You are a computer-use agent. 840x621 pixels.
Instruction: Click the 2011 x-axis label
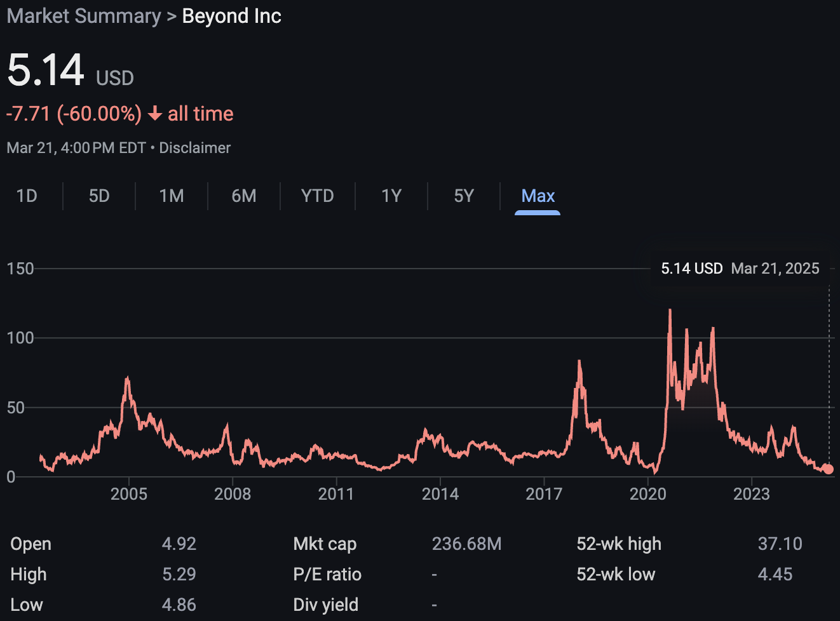coord(336,494)
